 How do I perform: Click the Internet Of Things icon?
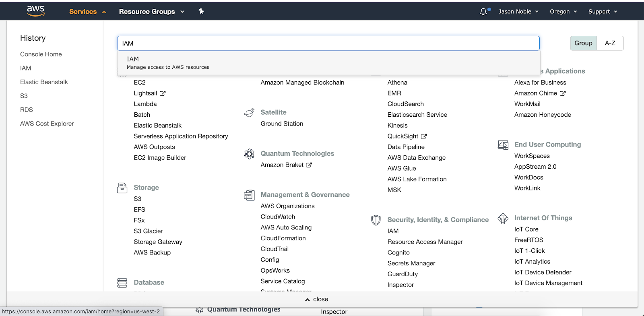tap(503, 218)
